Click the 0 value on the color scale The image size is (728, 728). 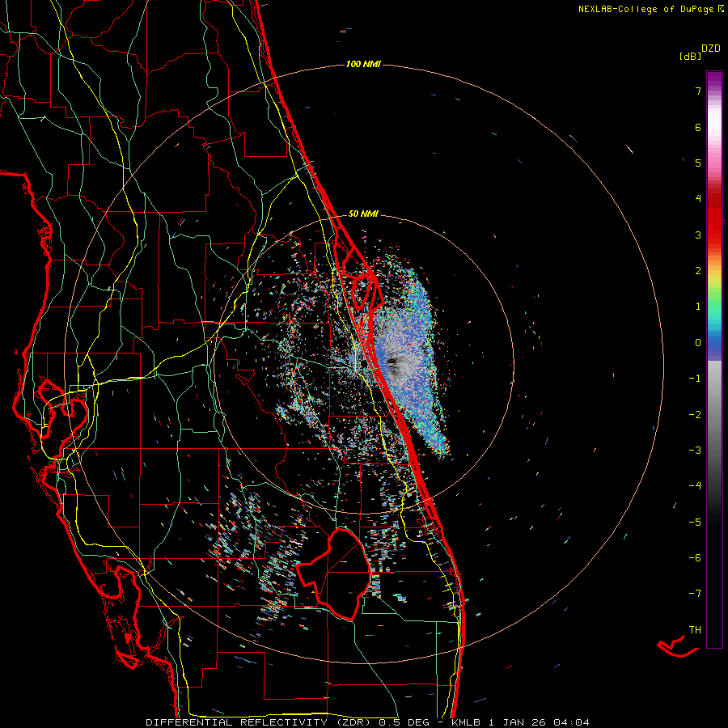pos(698,343)
